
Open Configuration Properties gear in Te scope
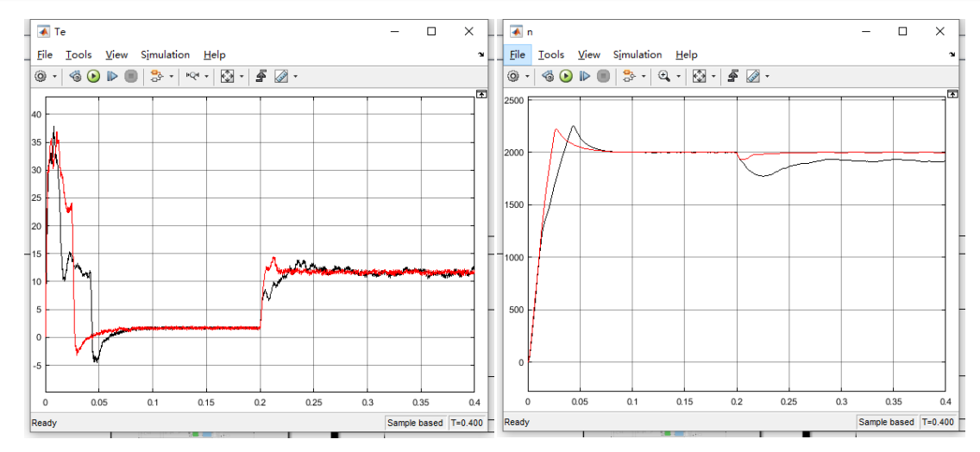(x=41, y=76)
